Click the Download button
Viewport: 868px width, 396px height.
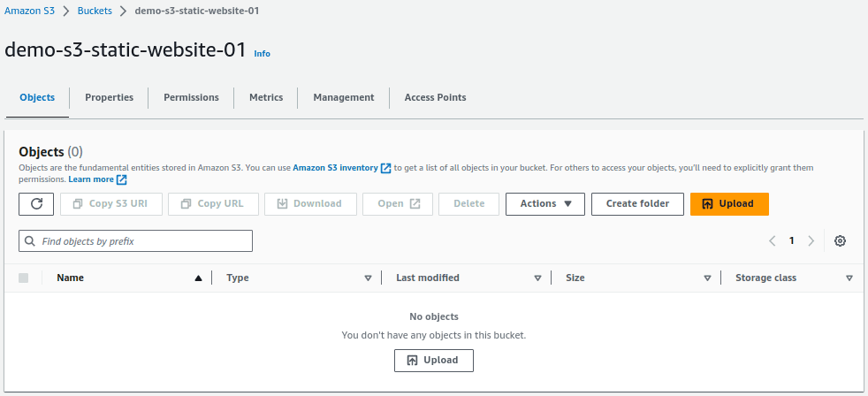coord(310,204)
